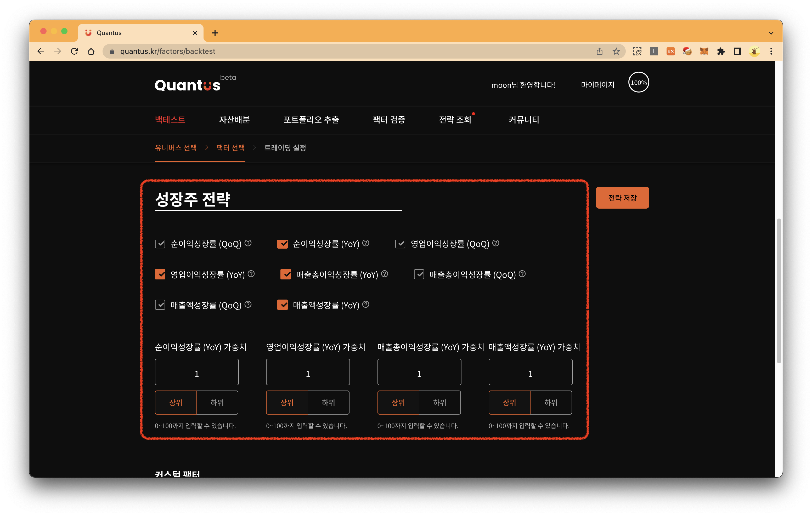Bookmark page with star icon

click(x=616, y=51)
